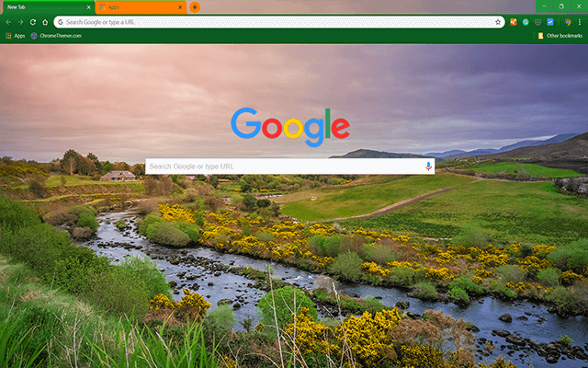588x368 pixels.
Task: Open the ChromeThemer.com bookmark
Action: 56,36
